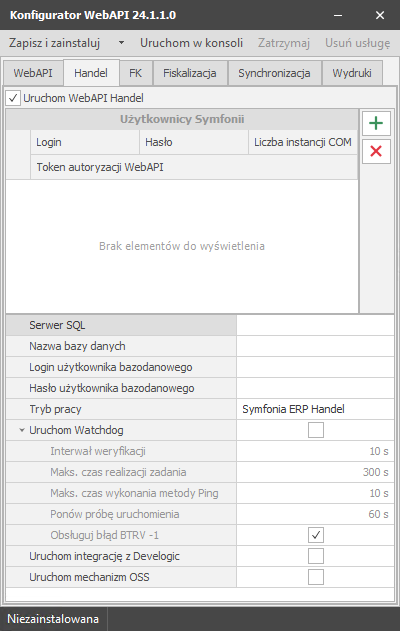400x631 pixels.
Task: Open the Synchronizacja tab
Action: [274, 73]
